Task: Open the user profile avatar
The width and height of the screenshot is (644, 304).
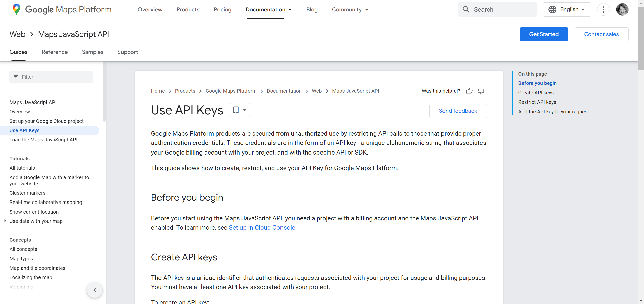Action: pyautogui.click(x=622, y=9)
